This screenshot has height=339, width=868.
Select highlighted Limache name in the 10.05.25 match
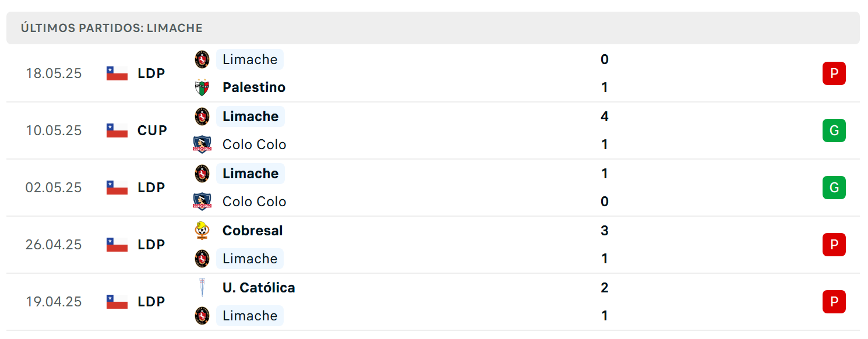[x=250, y=116]
